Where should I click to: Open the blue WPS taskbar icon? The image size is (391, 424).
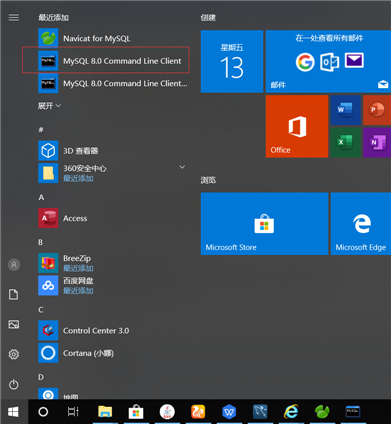tap(229, 412)
